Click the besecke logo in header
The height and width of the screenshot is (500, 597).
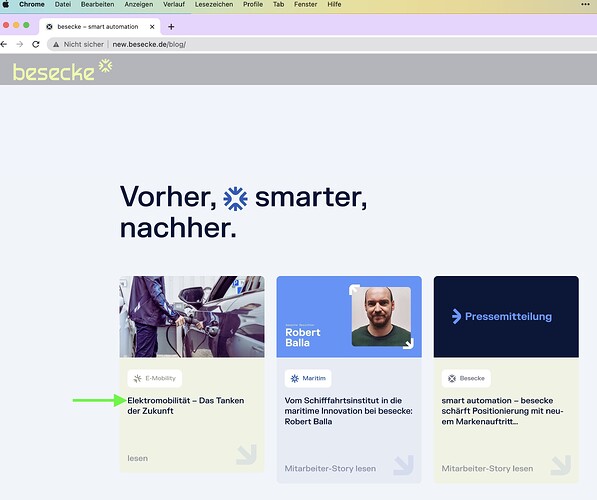[62, 70]
